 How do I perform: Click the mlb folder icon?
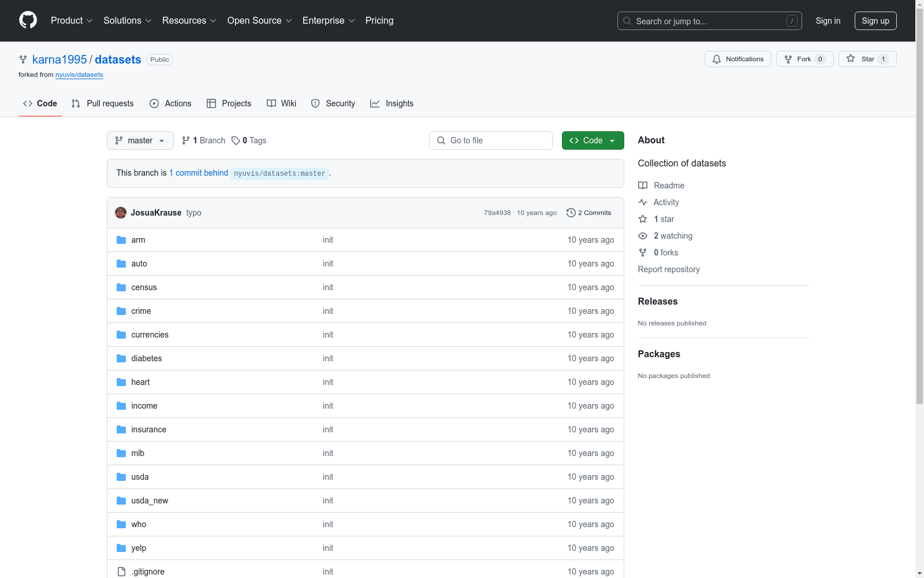point(121,453)
